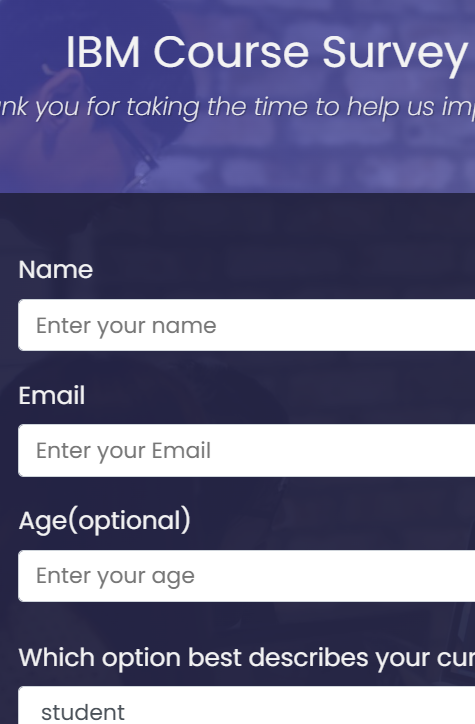Focus the Email input field
475x724 pixels.
247,450
